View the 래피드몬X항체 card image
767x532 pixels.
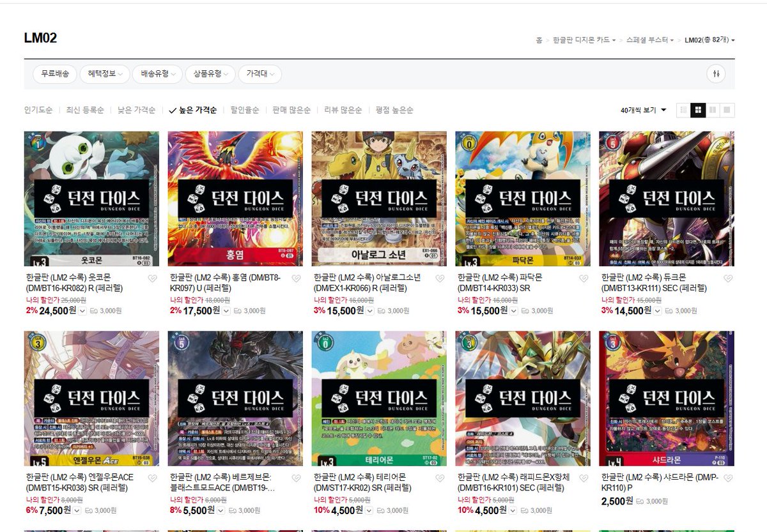[x=523, y=399]
